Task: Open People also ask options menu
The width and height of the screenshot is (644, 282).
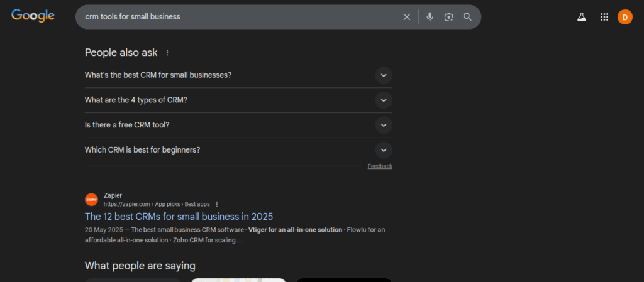Action: 167,53
